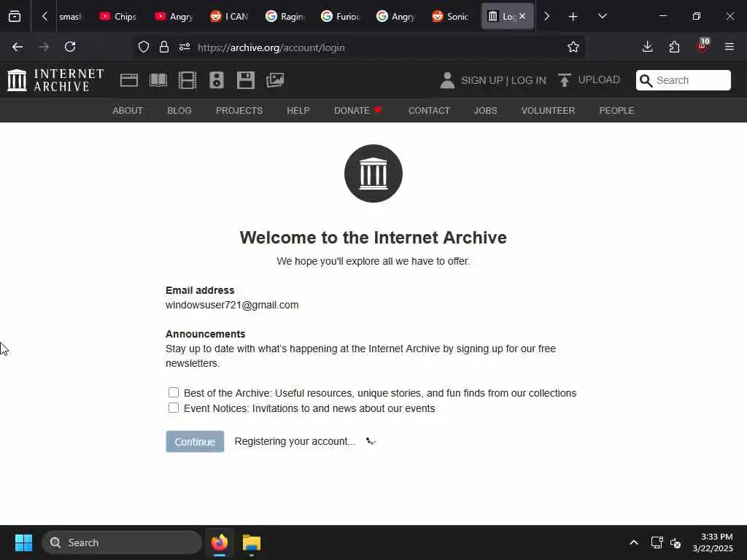Click the Windows taskbar Search box
The image size is (747, 560).
[122, 542]
